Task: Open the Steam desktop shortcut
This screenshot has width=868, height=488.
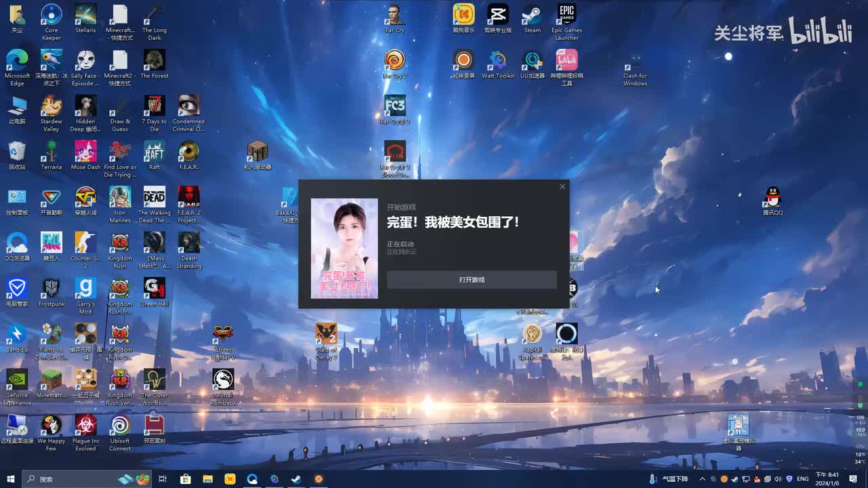Action: pos(532,19)
